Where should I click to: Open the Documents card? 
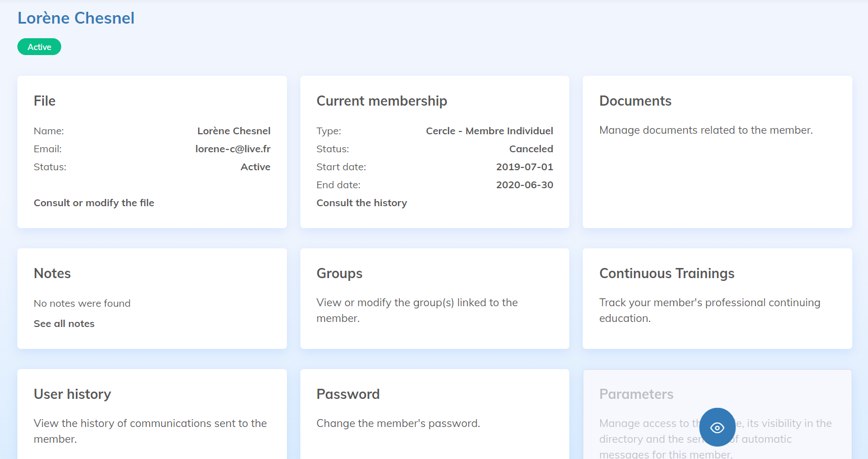717,152
